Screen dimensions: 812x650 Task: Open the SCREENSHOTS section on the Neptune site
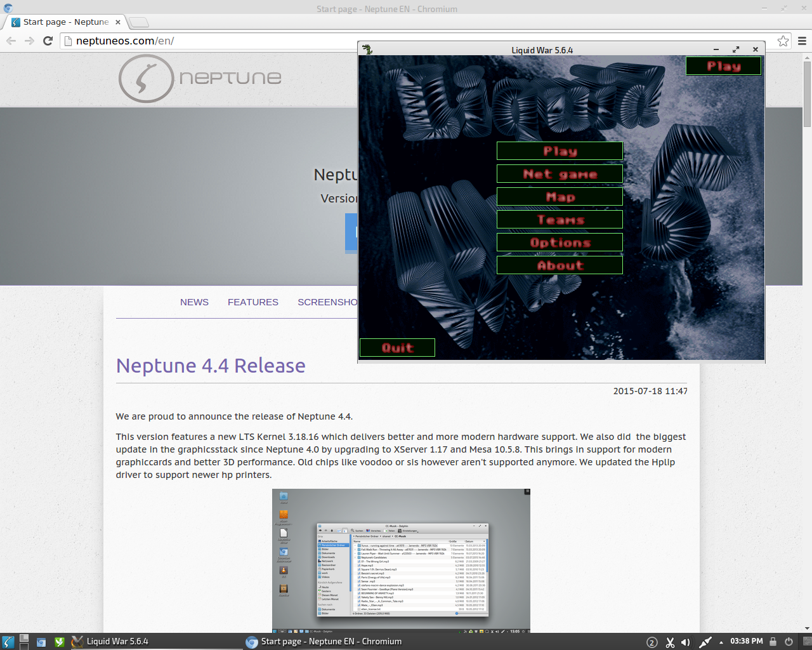coord(327,302)
